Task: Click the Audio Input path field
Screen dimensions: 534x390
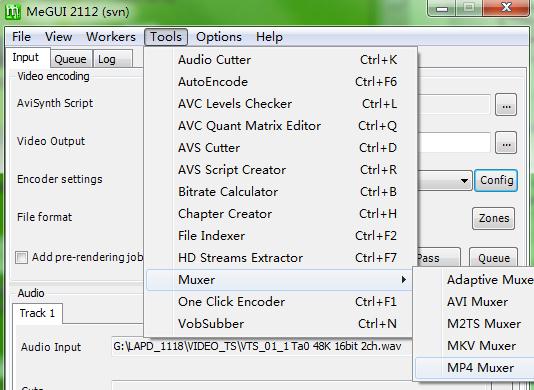Action: point(262,347)
